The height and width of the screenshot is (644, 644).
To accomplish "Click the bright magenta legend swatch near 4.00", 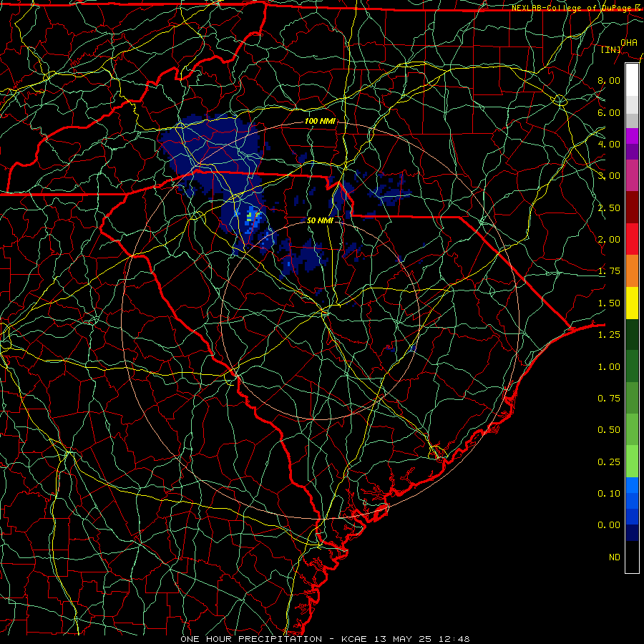I will (632, 136).
